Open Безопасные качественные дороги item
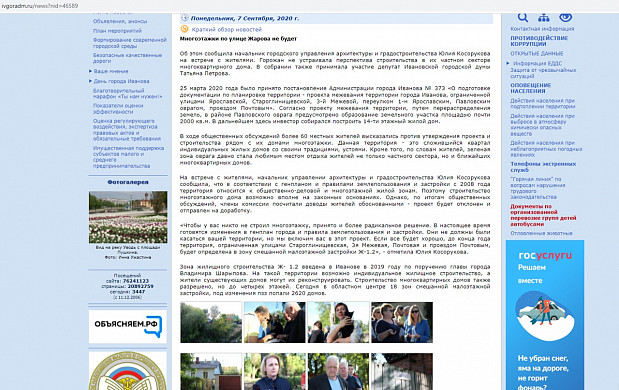The width and height of the screenshot is (619, 390). pos(128,58)
